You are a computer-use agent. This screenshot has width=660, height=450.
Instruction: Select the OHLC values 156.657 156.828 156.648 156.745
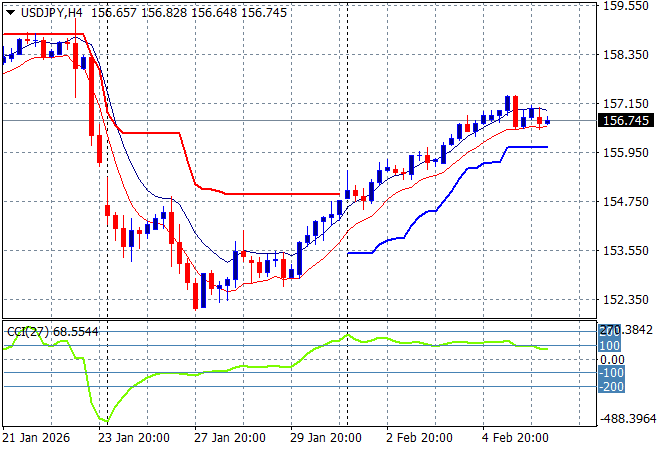[x=189, y=13]
